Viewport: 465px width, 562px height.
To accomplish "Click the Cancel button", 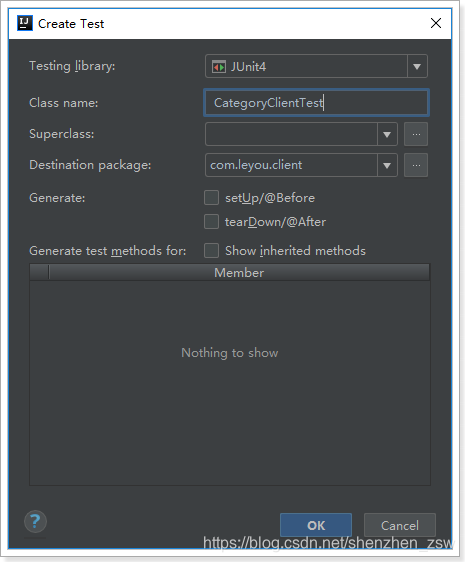I will (400, 525).
